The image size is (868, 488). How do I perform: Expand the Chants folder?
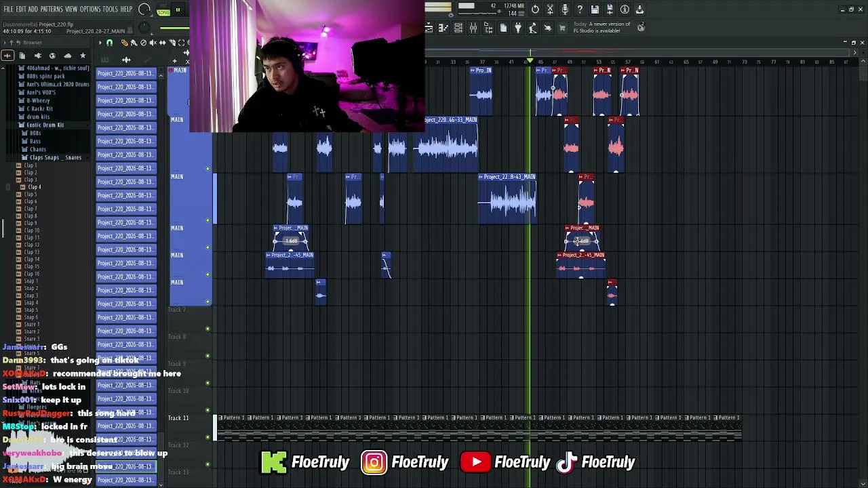point(37,149)
